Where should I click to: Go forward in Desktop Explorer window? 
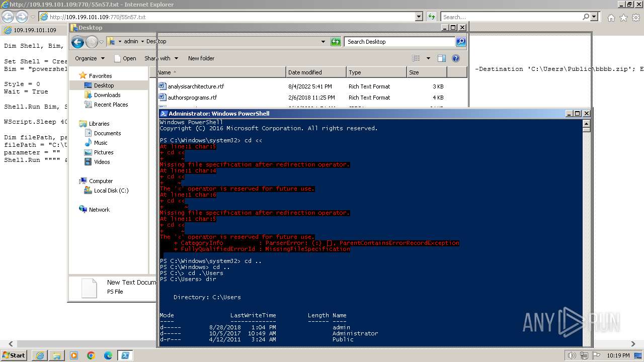[92, 42]
